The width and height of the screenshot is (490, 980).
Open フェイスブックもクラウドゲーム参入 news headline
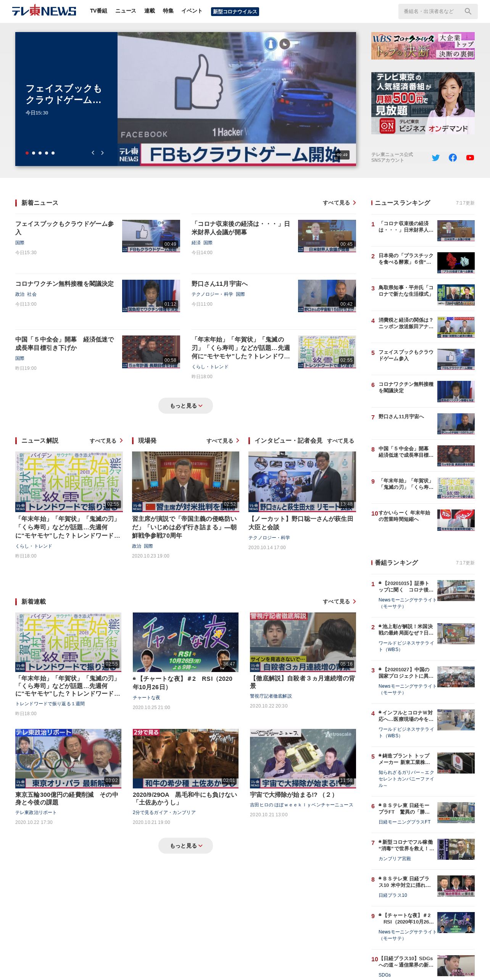click(64, 228)
